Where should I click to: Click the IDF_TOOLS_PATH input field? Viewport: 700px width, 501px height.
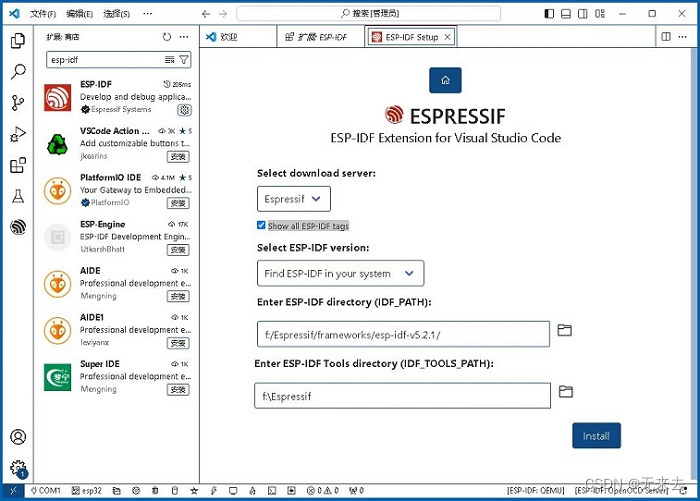pyautogui.click(x=402, y=396)
